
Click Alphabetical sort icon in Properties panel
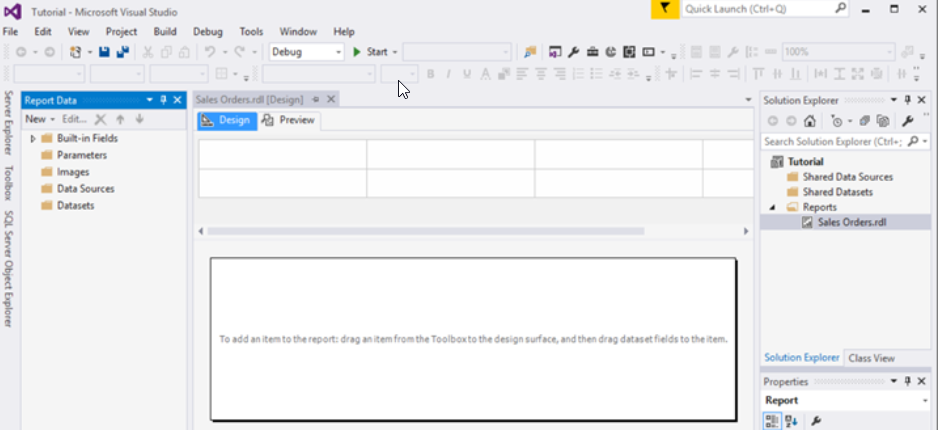(791, 421)
